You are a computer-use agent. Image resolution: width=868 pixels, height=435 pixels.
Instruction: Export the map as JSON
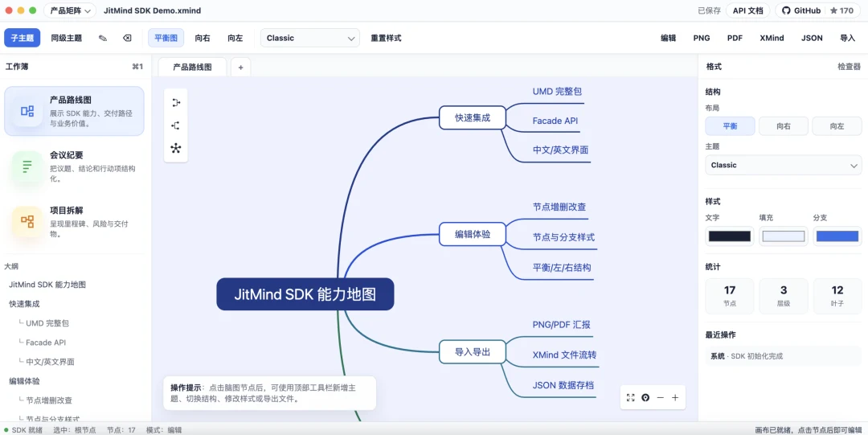(812, 39)
